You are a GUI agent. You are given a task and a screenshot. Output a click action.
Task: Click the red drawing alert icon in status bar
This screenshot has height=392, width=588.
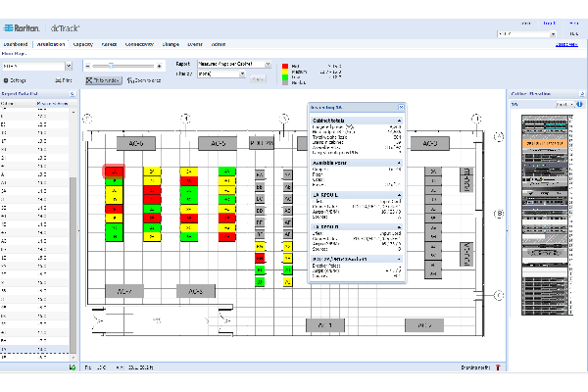coord(498,367)
